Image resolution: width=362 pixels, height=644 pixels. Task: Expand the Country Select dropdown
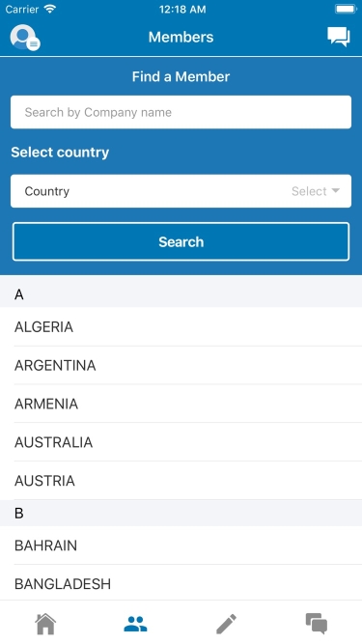[x=181, y=191]
